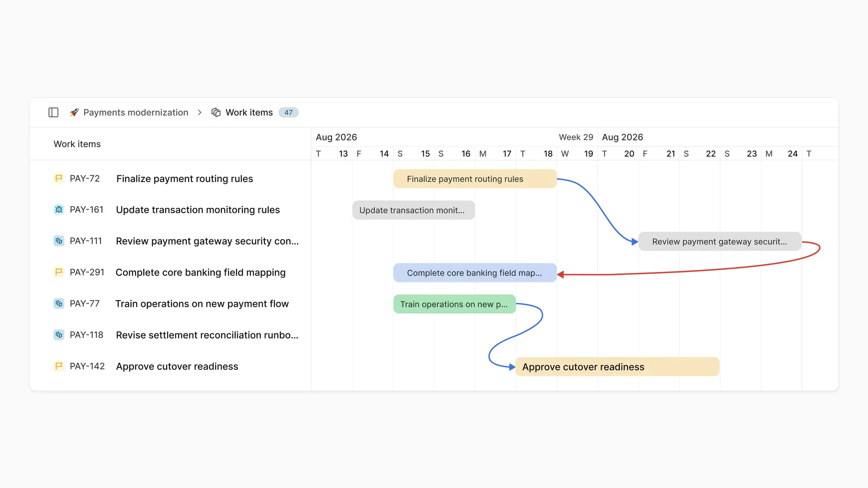Open the Work items breadcrumb
This screenshot has height=488, width=868.
click(249, 113)
